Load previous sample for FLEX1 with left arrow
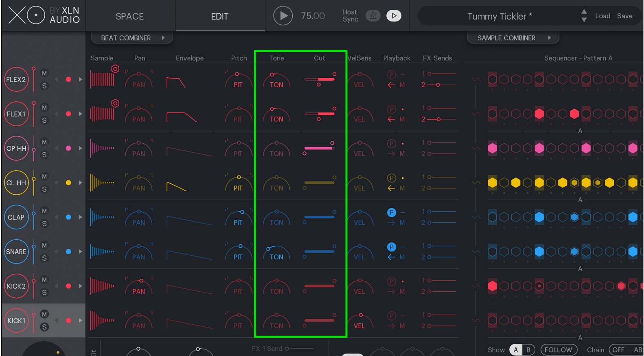 (57, 114)
